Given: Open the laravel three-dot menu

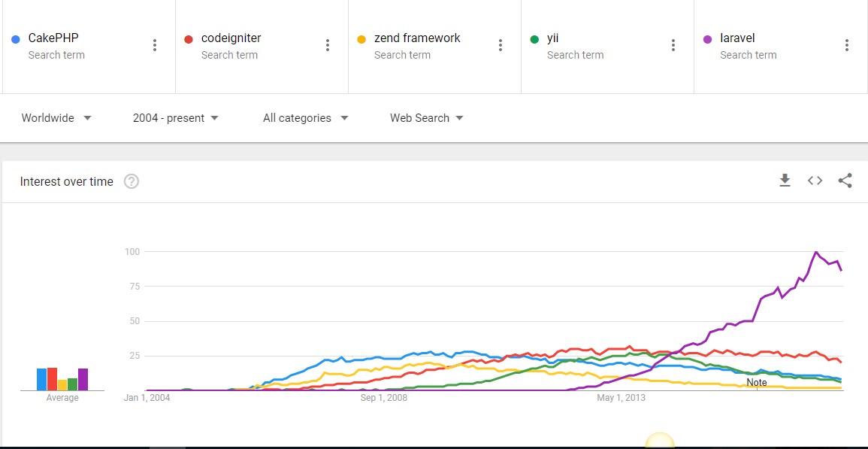Looking at the screenshot, I should 846,45.
